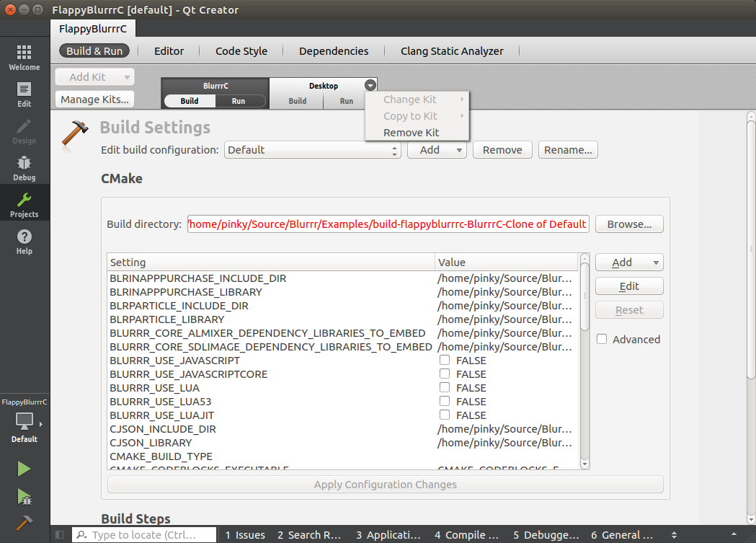Select the Projects wrench icon
The height and width of the screenshot is (543, 756).
[24, 205]
